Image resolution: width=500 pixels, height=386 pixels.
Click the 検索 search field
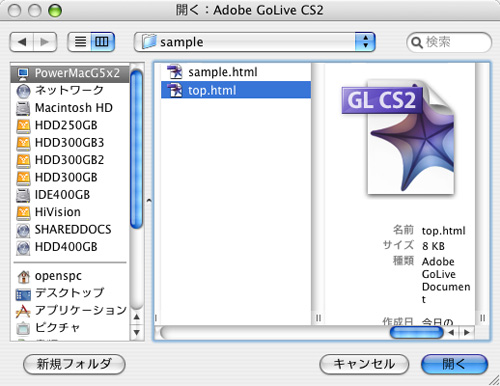coord(449,42)
